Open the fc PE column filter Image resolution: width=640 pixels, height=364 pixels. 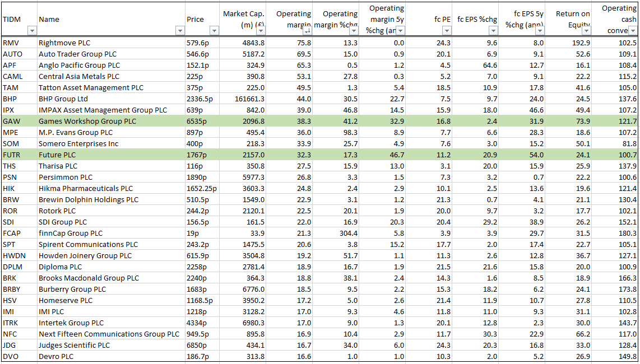pos(447,31)
